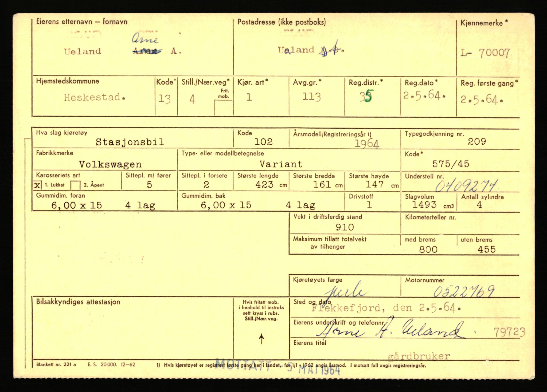Click the handwritten name 'Arne'

[145, 39]
